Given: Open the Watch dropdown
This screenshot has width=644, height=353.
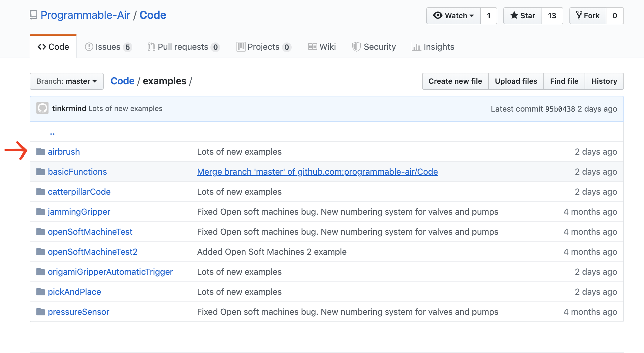Looking at the screenshot, I should [x=453, y=16].
